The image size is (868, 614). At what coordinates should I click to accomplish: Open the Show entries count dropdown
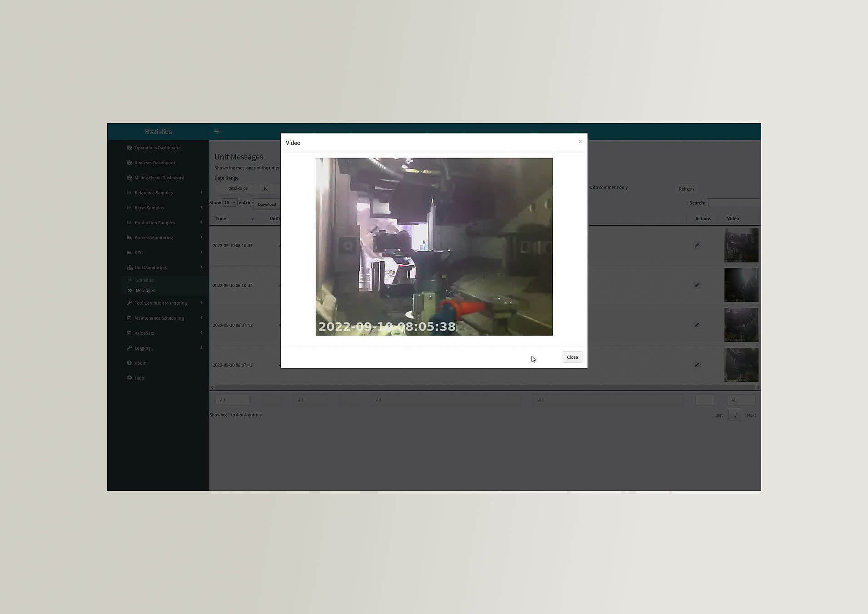229,203
